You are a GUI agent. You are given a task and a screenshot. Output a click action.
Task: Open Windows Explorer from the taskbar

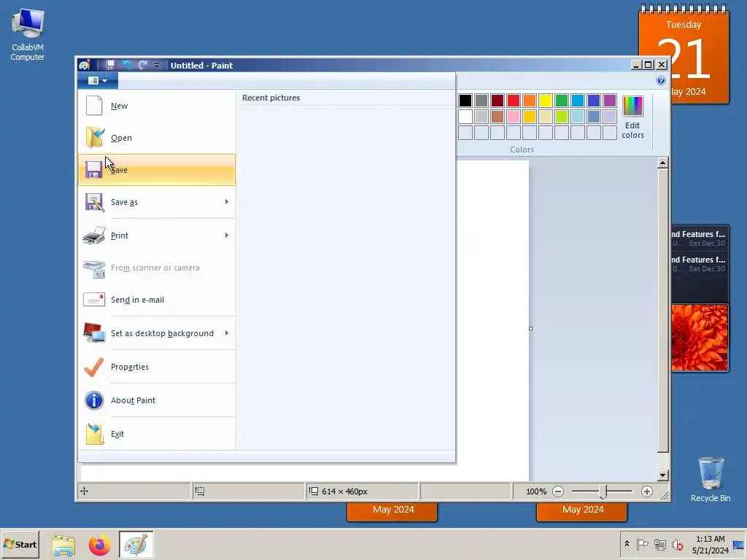click(x=63, y=545)
